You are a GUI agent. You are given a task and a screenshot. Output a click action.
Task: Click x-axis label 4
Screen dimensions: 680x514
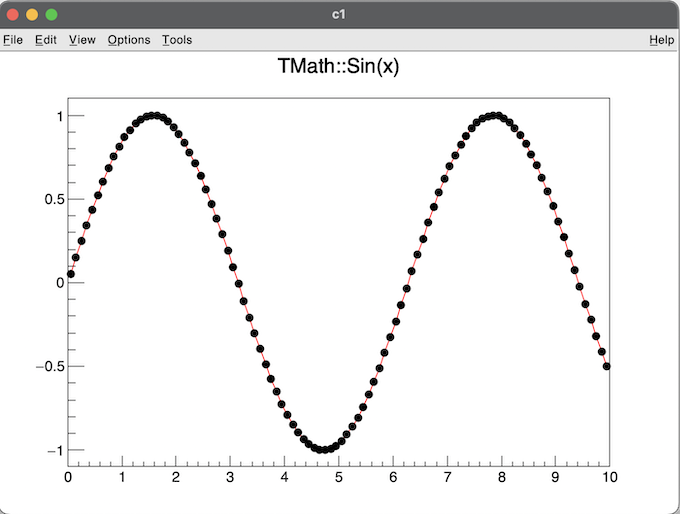click(x=284, y=477)
